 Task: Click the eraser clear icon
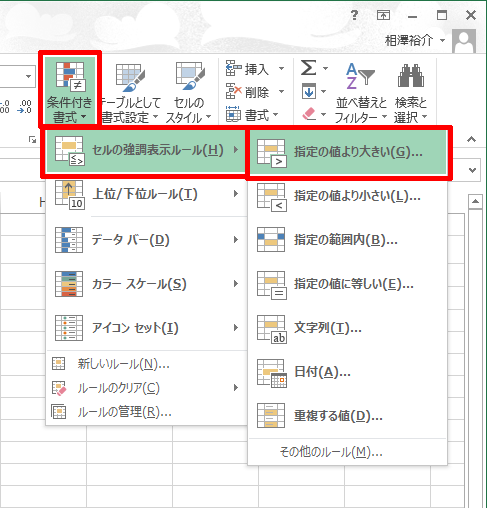[309, 114]
